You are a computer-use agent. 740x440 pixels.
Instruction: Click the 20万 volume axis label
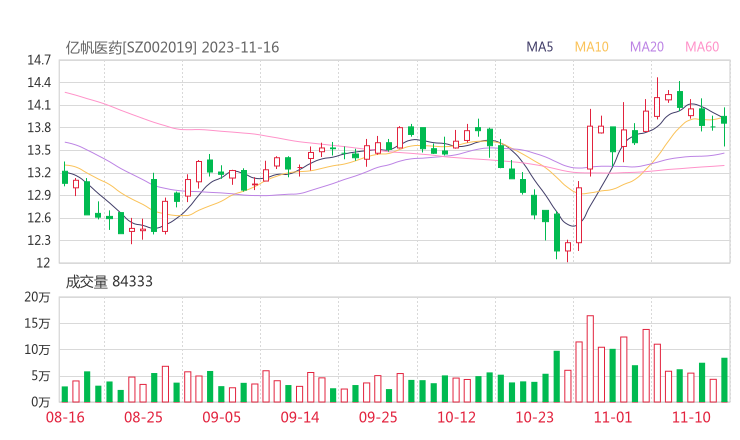37,297
